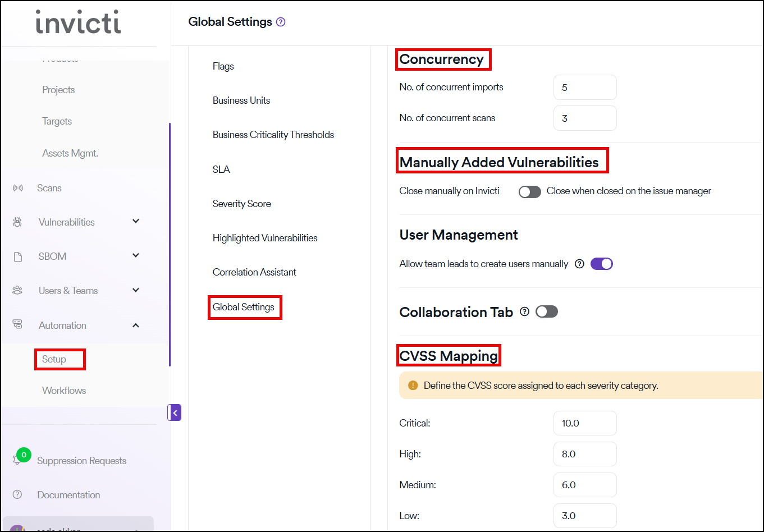This screenshot has height=532, width=764.
Task: Click help icon next to Collaboration Tab
Action: tap(524, 311)
